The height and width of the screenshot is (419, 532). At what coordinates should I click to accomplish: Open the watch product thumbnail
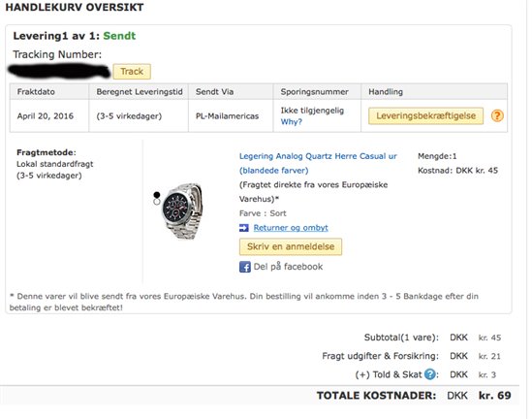[x=183, y=210]
